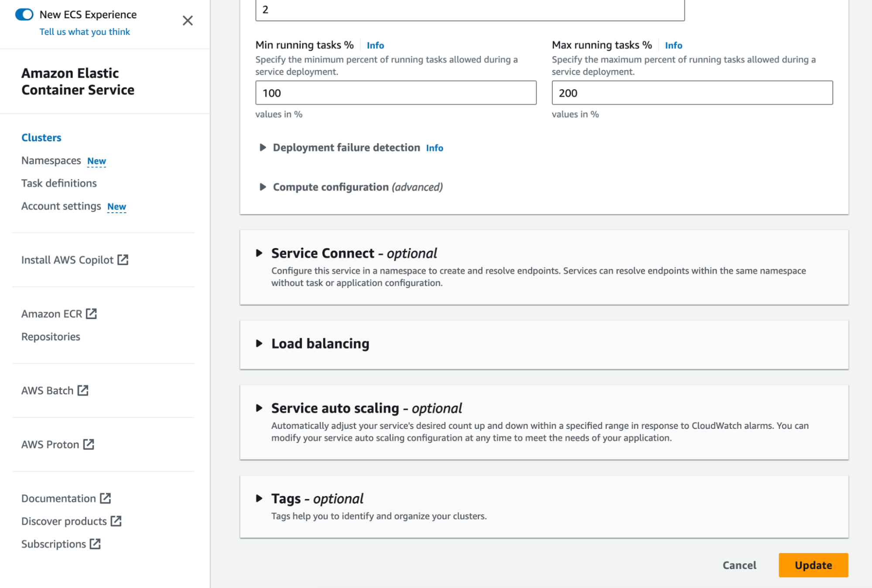This screenshot has width=872, height=588.
Task: Click the Min running tasks % field
Action: [x=396, y=93]
